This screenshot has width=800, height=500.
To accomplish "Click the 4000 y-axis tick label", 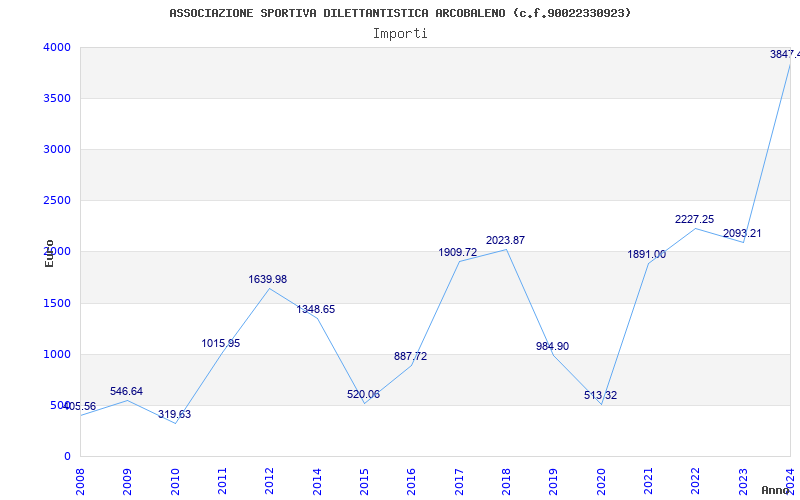I will coord(55,47).
